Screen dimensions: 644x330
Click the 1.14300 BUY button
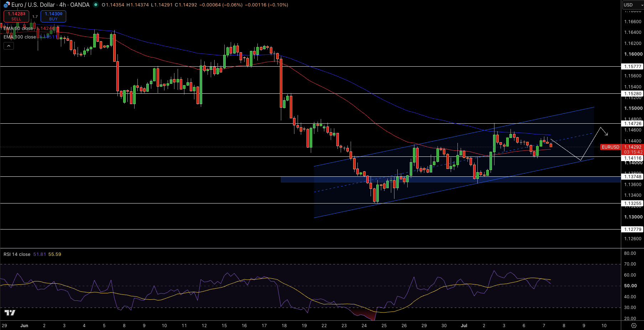(x=53, y=16)
